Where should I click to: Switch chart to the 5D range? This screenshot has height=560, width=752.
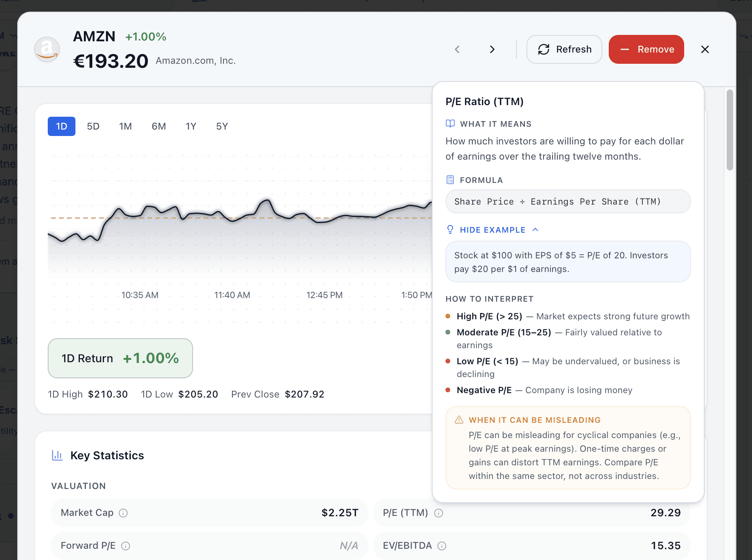tap(93, 126)
